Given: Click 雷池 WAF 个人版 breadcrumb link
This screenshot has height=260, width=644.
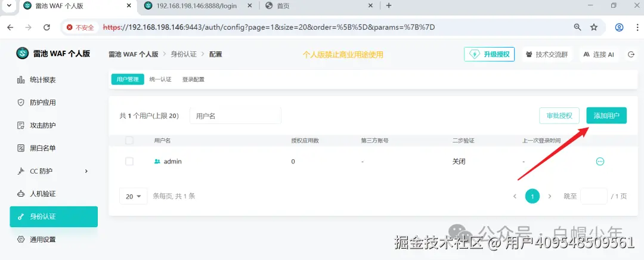Looking at the screenshot, I should click(x=134, y=54).
